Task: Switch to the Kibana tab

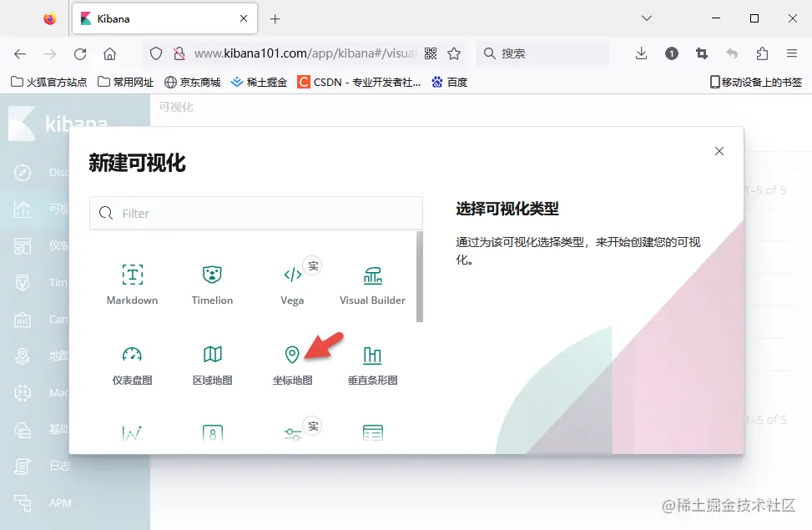Action: tap(164, 18)
